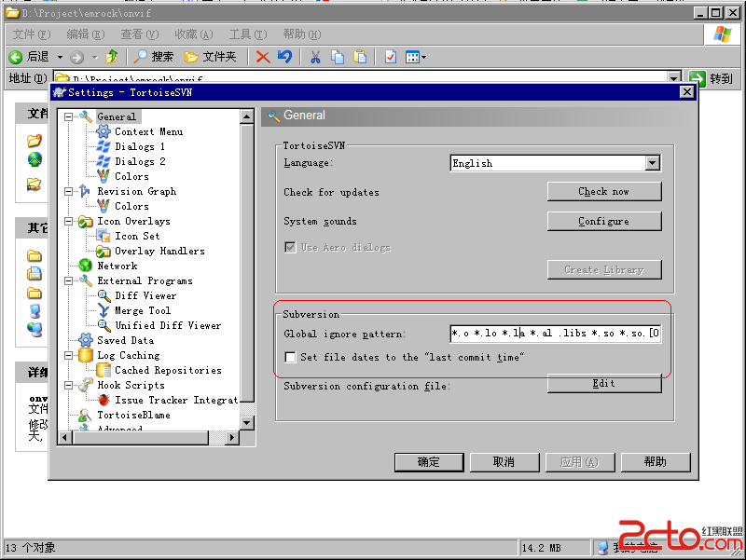This screenshot has width=746, height=560.
Task: Click the Dialogs 2 icon in tree
Action: [x=104, y=161]
